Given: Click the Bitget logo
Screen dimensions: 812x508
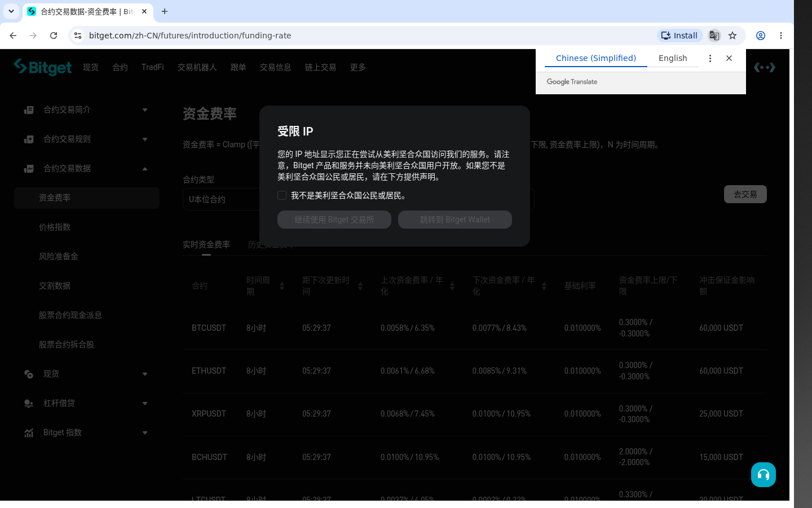Looking at the screenshot, I should [43, 67].
